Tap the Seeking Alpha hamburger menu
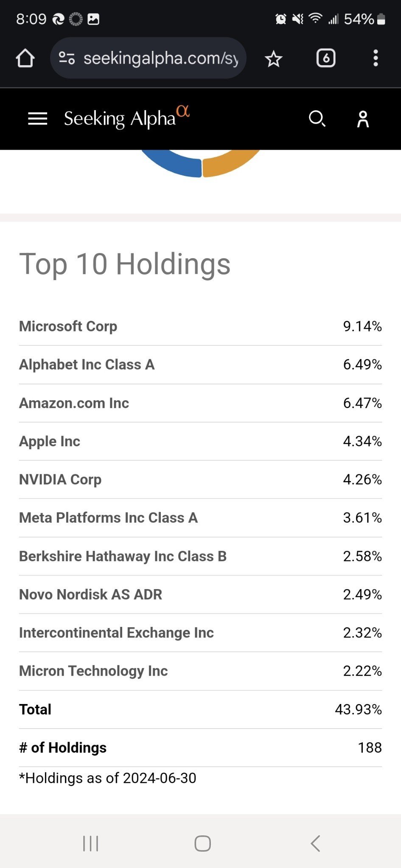This screenshot has height=868, width=401. coord(37,119)
